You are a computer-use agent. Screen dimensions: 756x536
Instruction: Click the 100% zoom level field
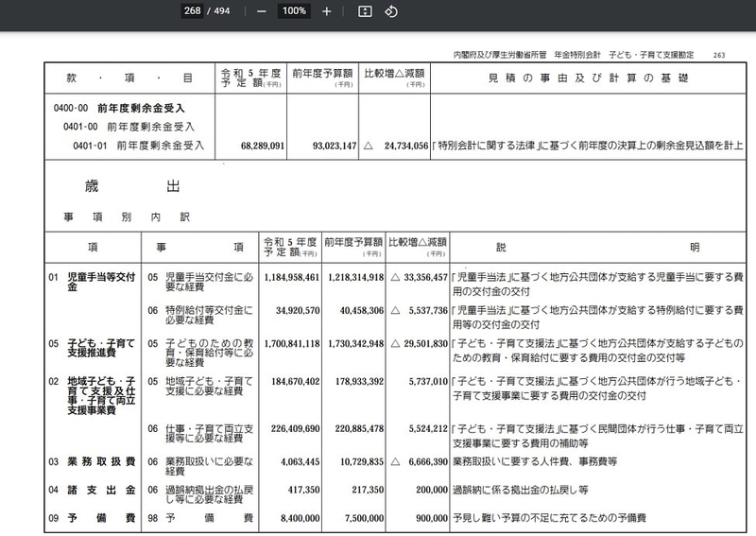click(294, 10)
